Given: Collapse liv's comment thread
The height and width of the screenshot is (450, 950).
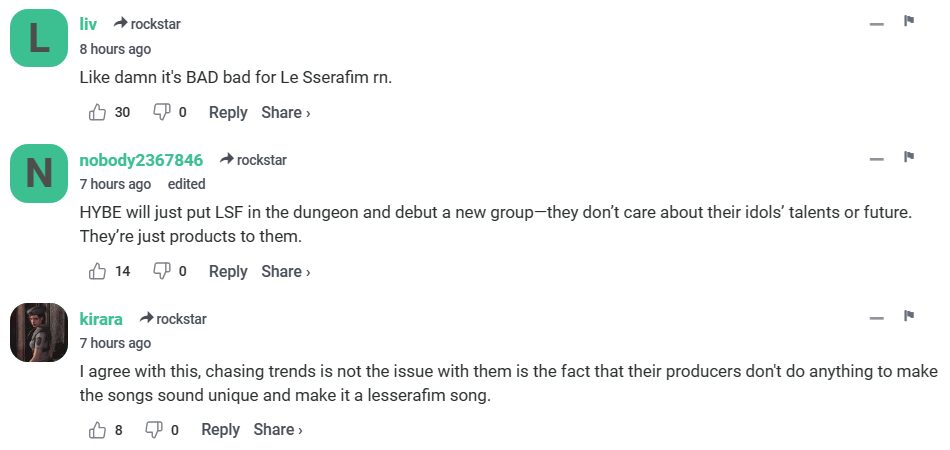Looking at the screenshot, I should click(877, 24).
